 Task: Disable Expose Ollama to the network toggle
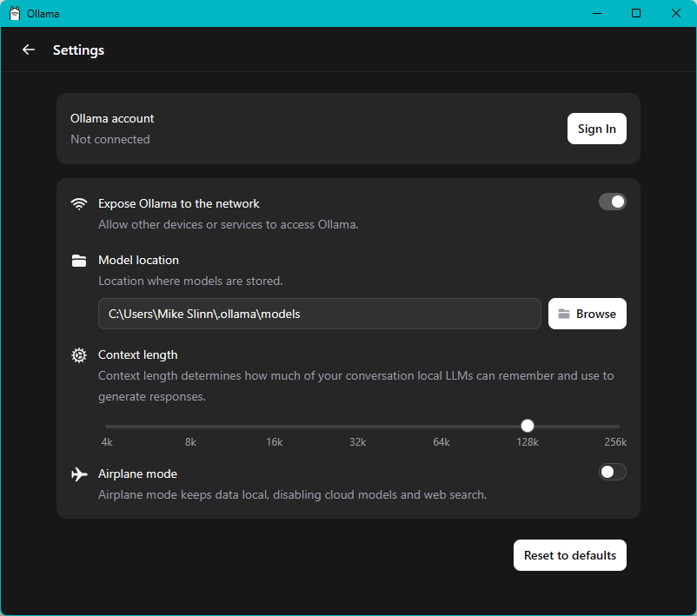coord(612,202)
